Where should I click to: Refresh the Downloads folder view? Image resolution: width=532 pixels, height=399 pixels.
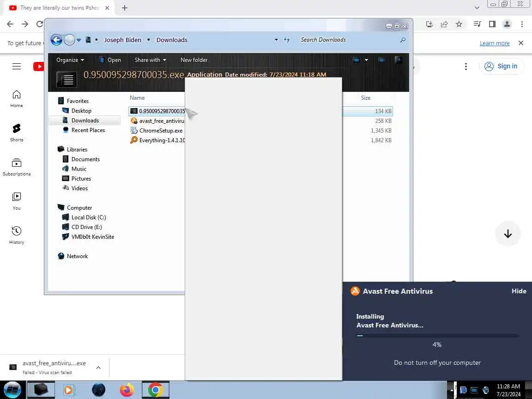[287, 40]
